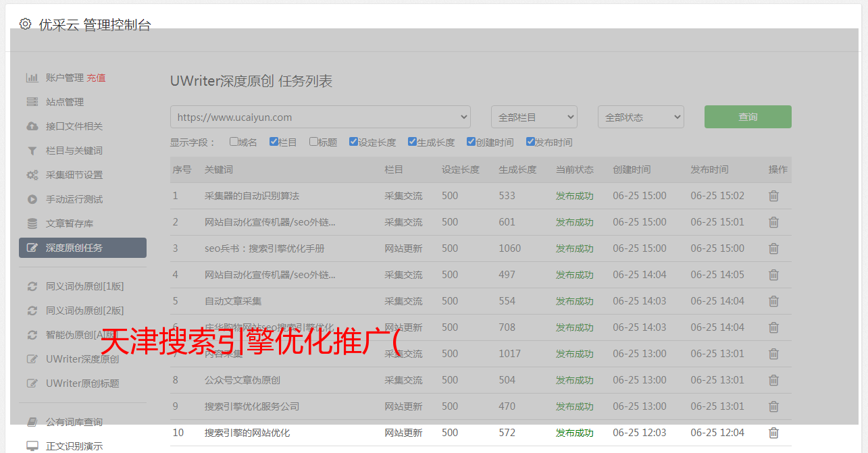Open the 全部状态 filter dropdown

[x=640, y=117]
